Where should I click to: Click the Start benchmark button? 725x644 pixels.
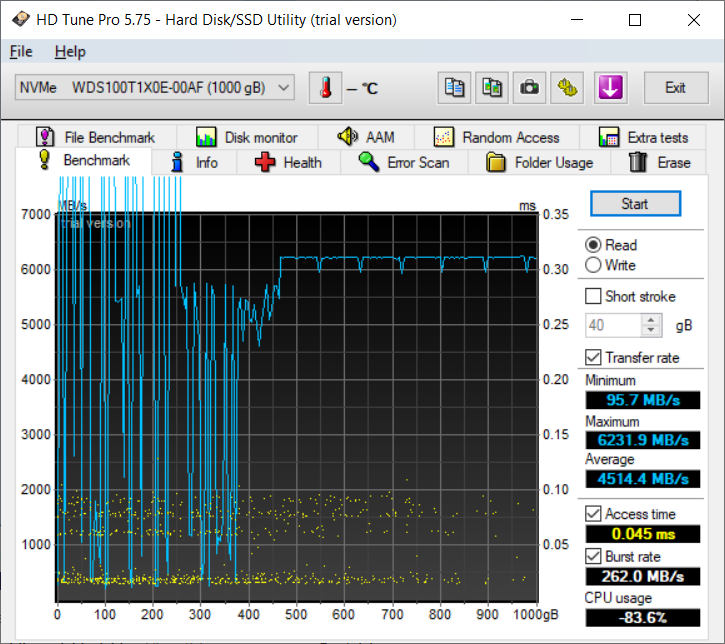(x=635, y=203)
